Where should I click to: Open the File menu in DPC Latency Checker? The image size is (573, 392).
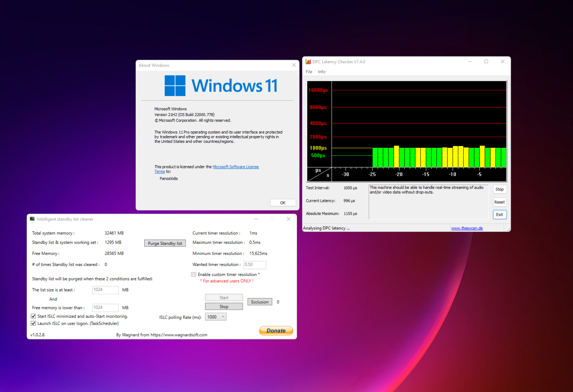click(x=309, y=72)
